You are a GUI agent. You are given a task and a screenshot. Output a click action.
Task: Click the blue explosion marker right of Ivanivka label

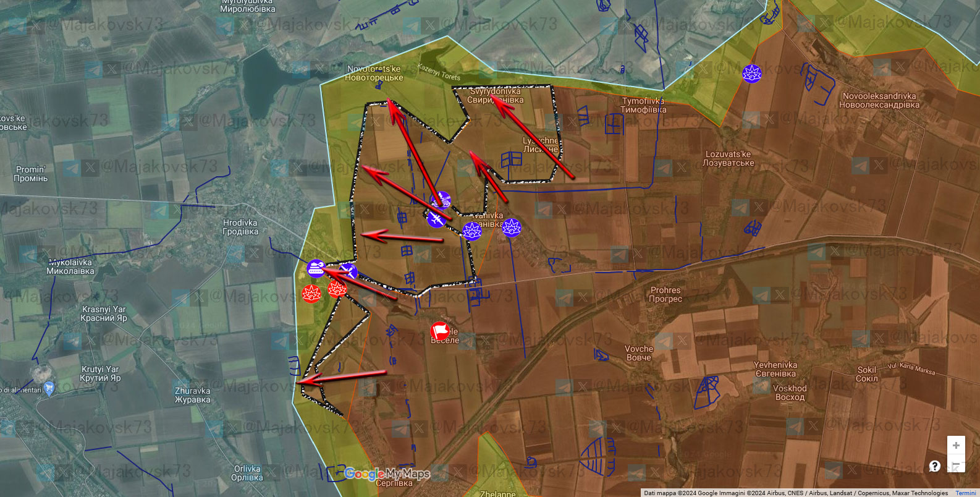(512, 228)
